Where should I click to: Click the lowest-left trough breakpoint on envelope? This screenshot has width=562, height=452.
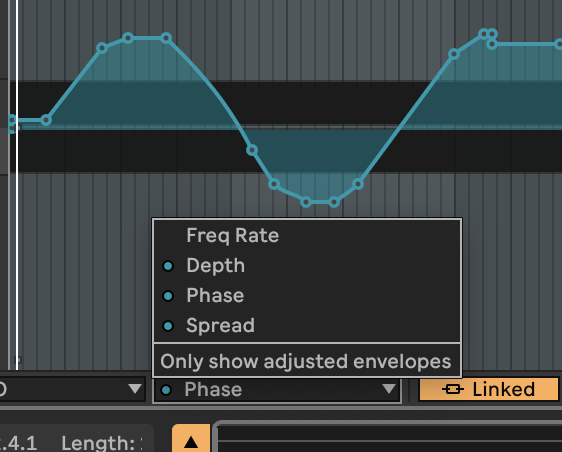pyautogui.click(x=306, y=202)
